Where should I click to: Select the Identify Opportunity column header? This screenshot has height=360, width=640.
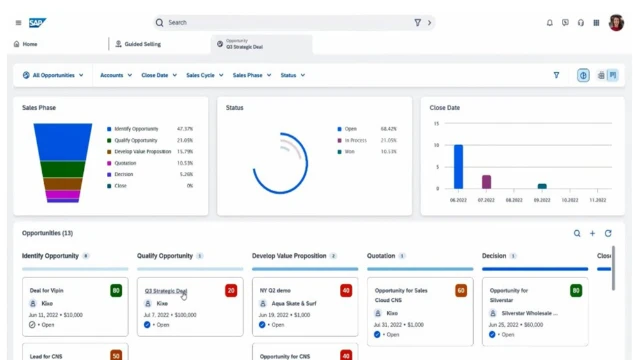coord(50,256)
